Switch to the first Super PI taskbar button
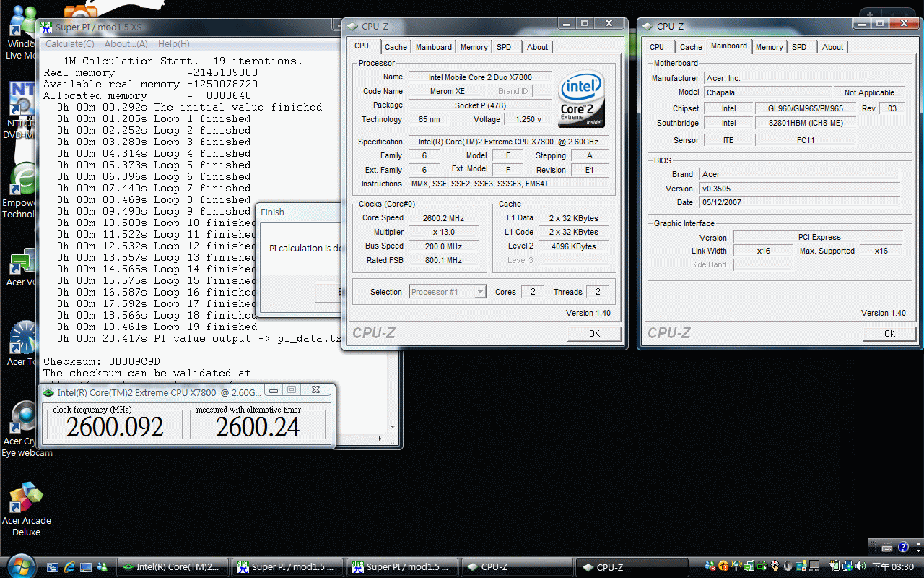This screenshot has width=924, height=578. tap(287, 567)
